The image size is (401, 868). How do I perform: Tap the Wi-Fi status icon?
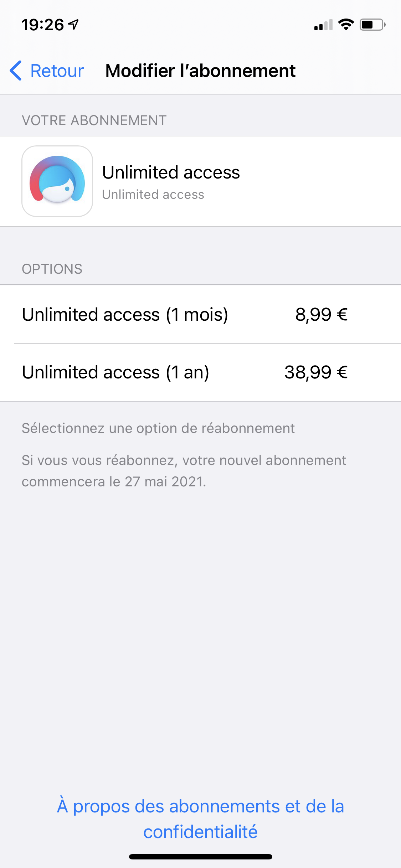point(346,25)
